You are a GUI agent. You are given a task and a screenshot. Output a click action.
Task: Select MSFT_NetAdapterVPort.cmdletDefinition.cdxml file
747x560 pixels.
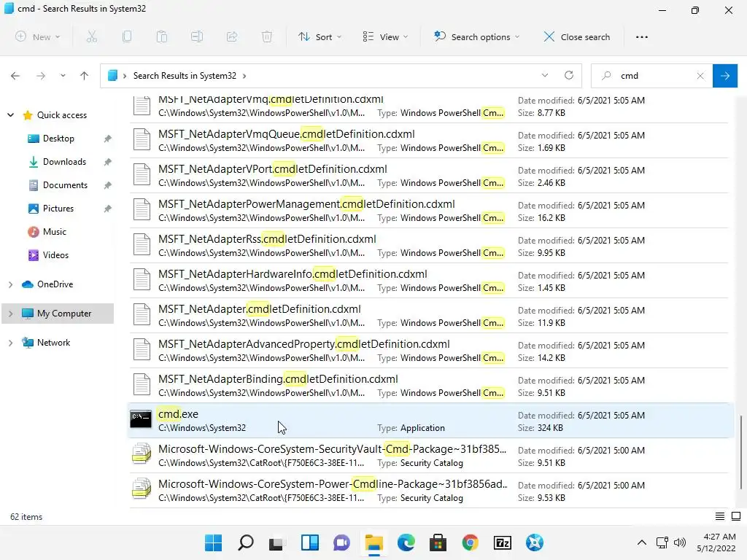[429, 176]
